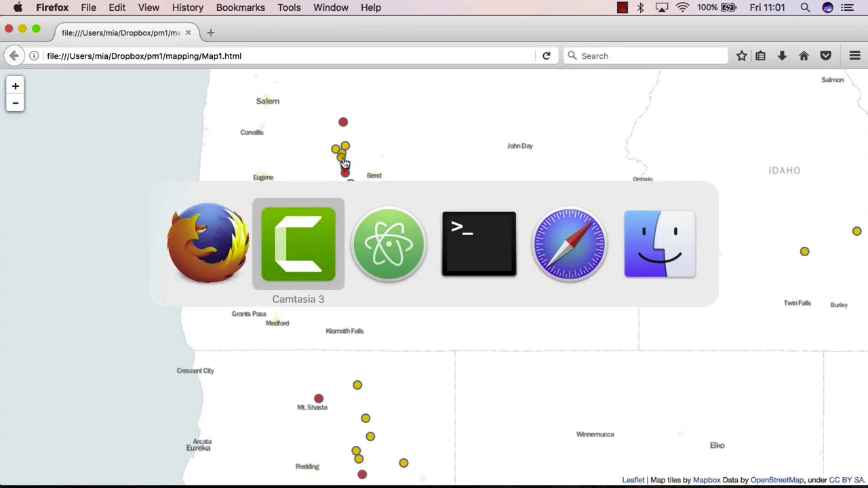
Task: Go to Firefox home page icon
Action: 804,56
